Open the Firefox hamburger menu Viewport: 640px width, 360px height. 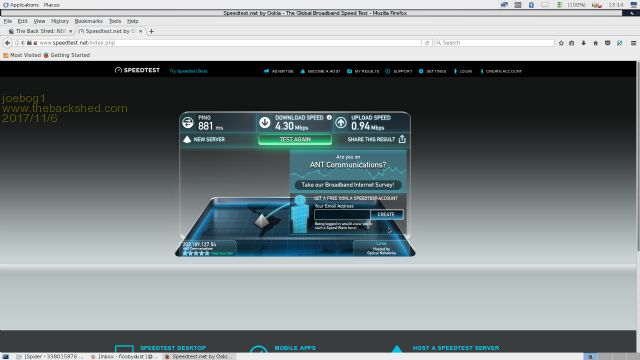pyautogui.click(x=633, y=43)
